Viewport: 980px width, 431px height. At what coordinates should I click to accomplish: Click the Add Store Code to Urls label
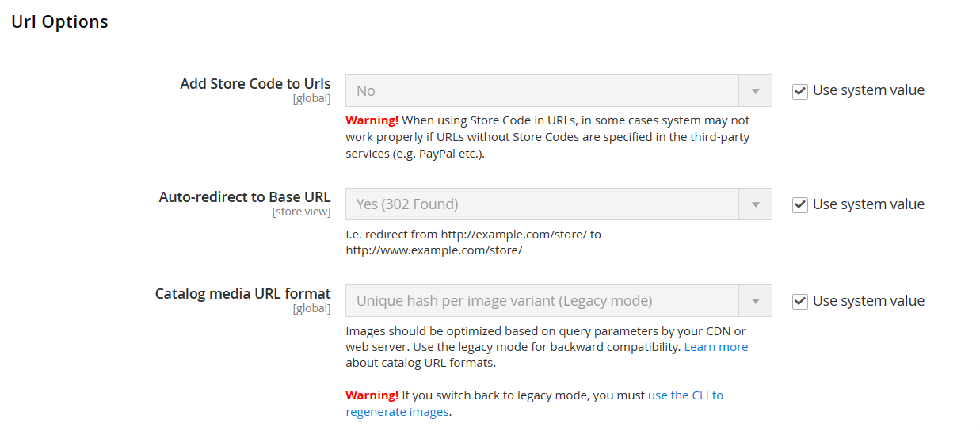point(255,83)
